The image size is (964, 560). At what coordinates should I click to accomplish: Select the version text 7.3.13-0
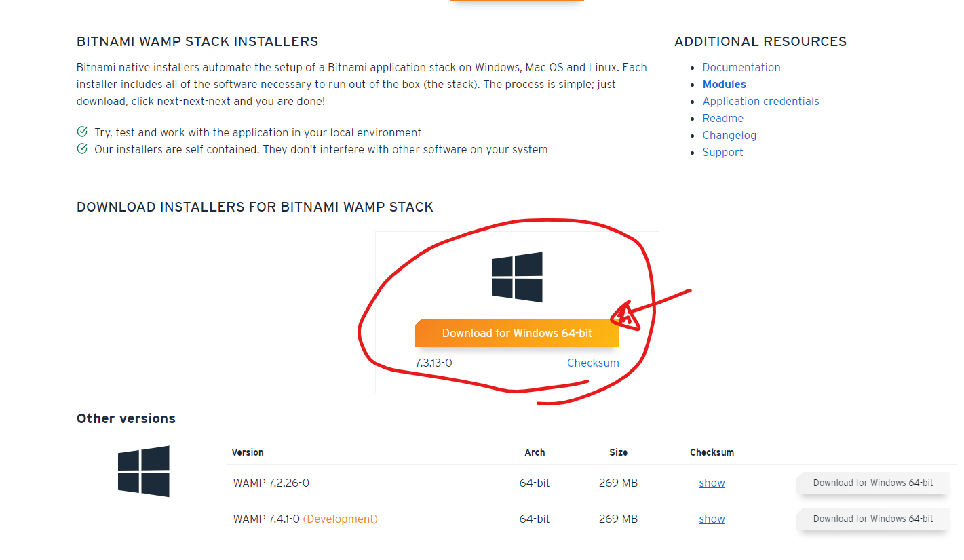(433, 363)
